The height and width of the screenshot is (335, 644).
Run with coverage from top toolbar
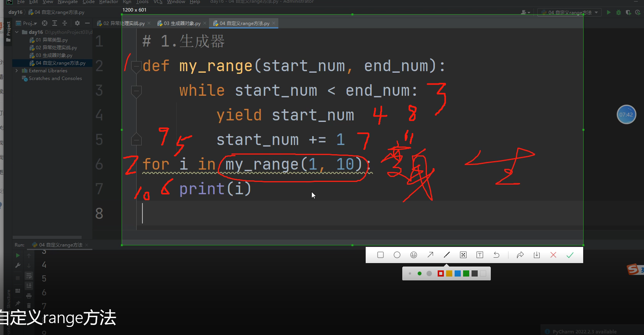pyautogui.click(x=628, y=12)
